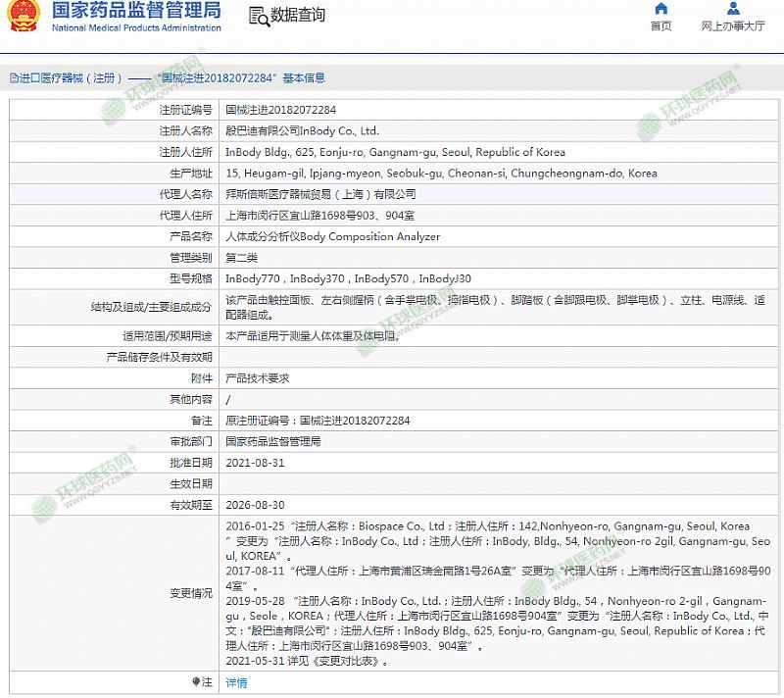
Task: Open 网上办事大厅 using the person icon
Action: tap(733, 9)
